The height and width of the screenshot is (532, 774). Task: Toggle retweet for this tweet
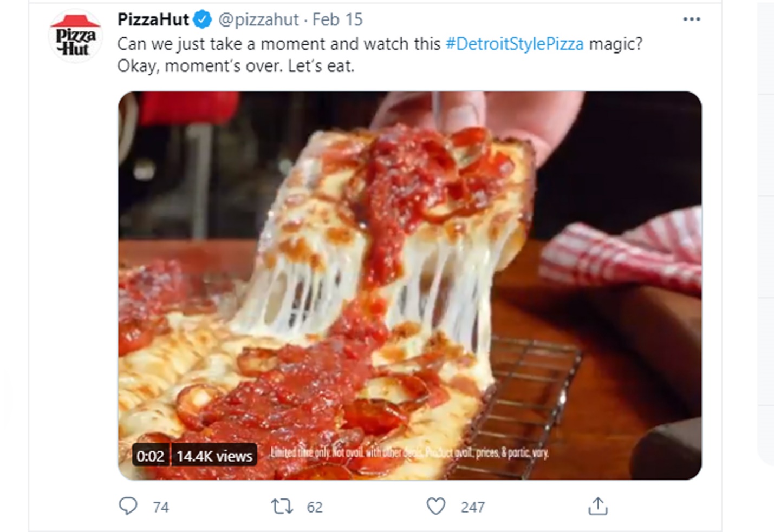(x=282, y=507)
